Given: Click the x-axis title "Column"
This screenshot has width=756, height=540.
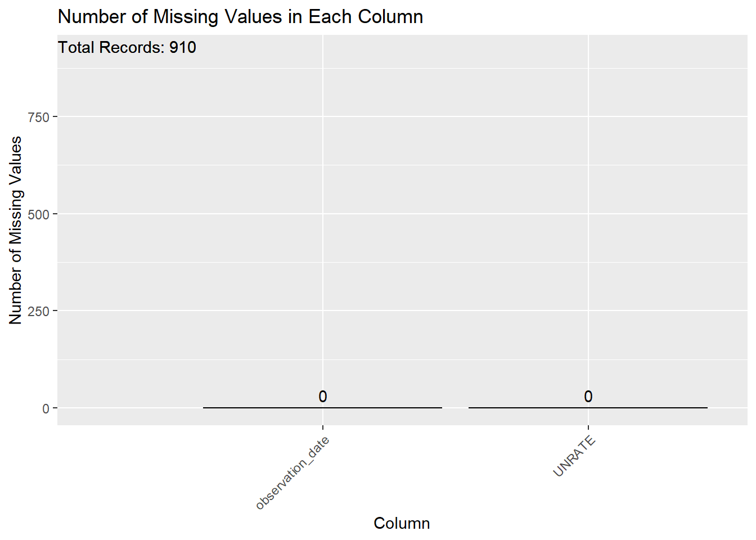Looking at the screenshot, I should coord(402,523).
